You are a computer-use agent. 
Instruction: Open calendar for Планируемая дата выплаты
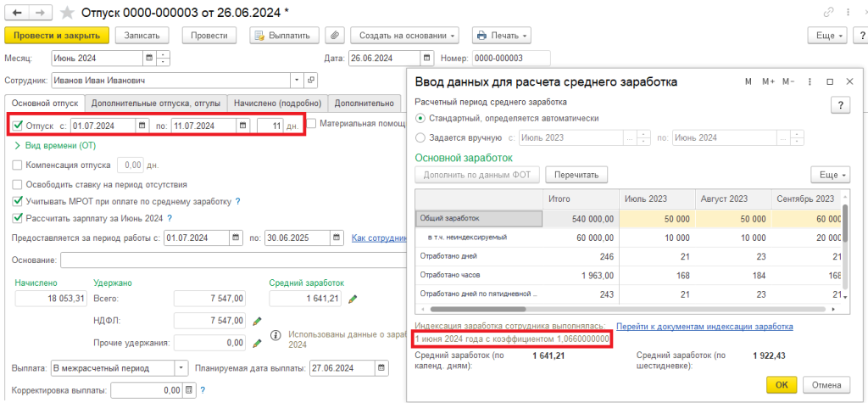[384, 368]
